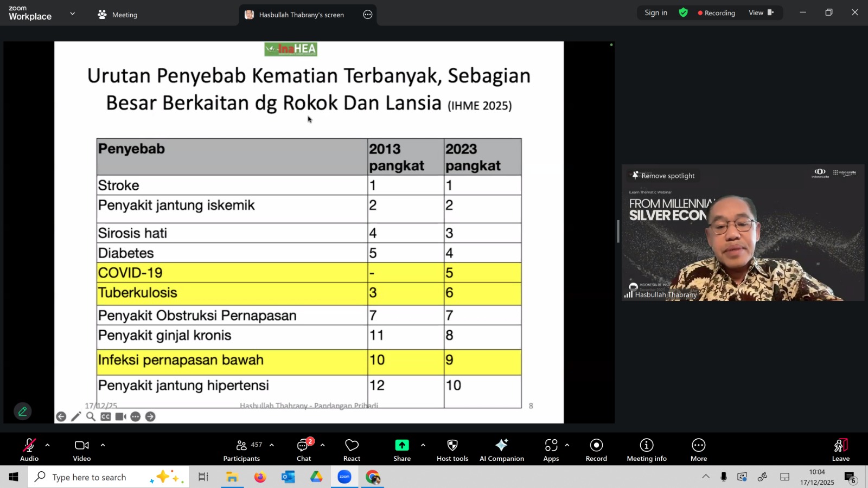
Task: Toggle the Video camera
Action: (x=82, y=450)
